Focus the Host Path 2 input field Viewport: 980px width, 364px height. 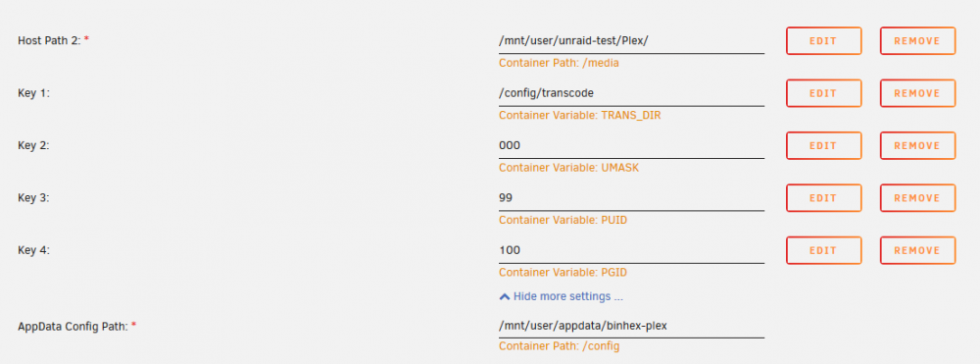click(631, 40)
